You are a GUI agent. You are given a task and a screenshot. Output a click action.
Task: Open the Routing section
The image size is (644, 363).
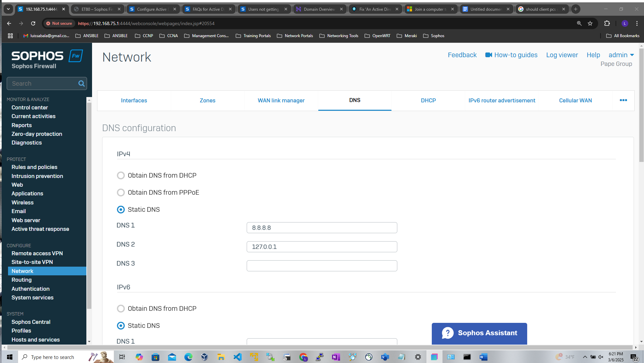tap(21, 280)
